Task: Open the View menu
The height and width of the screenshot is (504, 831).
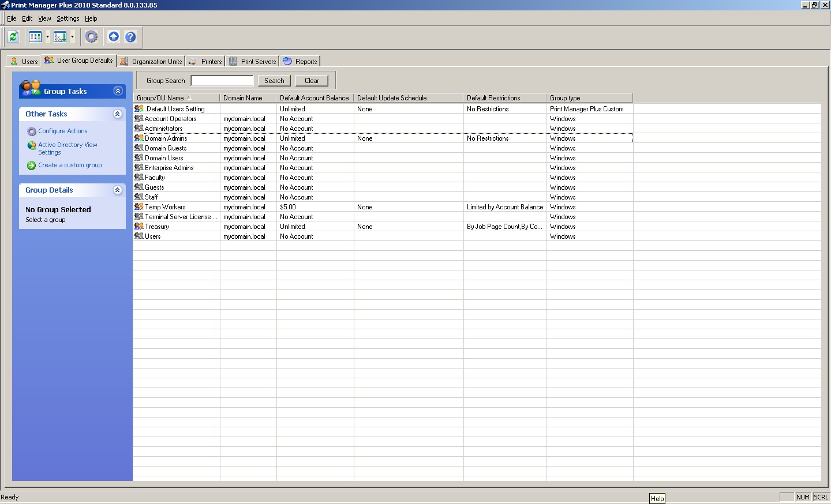Action: pos(44,18)
